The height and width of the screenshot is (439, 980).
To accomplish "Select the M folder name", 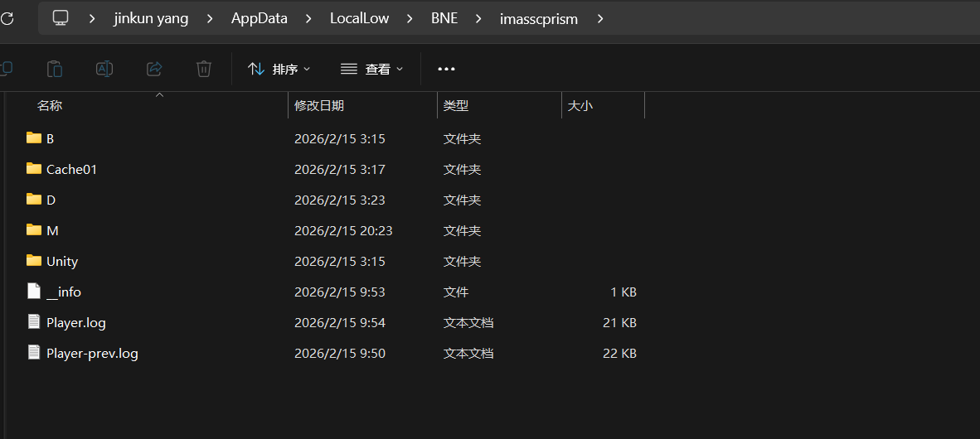I will point(52,230).
